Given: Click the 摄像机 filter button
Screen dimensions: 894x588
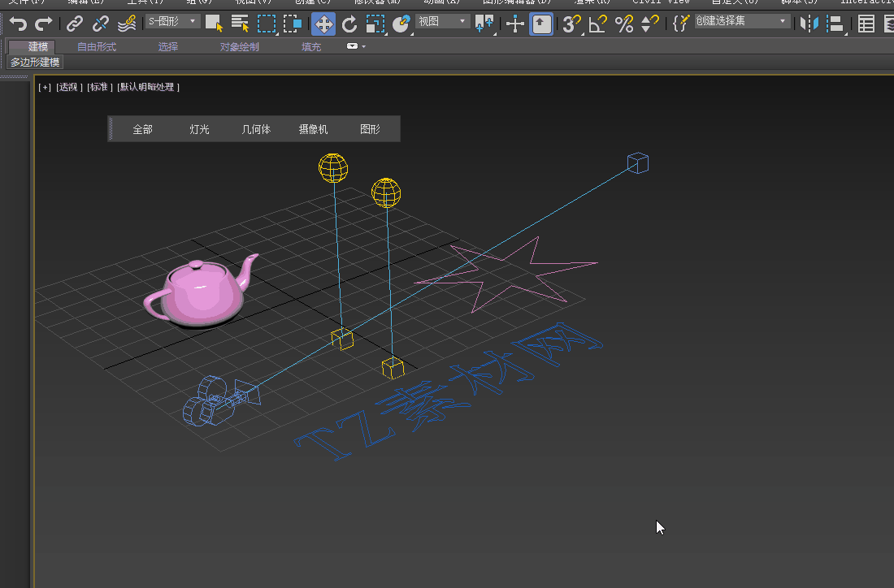Looking at the screenshot, I should 313,129.
